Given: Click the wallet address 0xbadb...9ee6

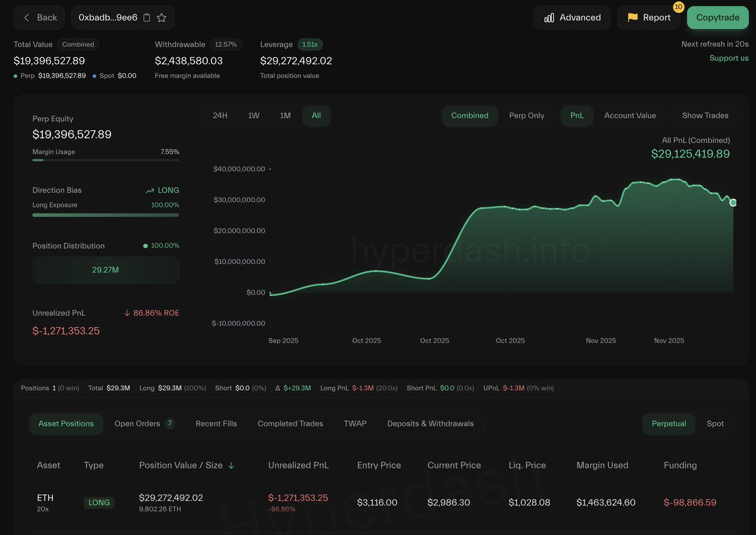Looking at the screenshot, I should tap(108, 18).
